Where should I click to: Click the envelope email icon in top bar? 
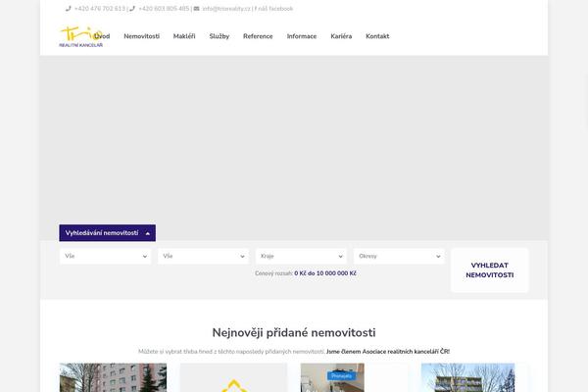click(196, 8)
